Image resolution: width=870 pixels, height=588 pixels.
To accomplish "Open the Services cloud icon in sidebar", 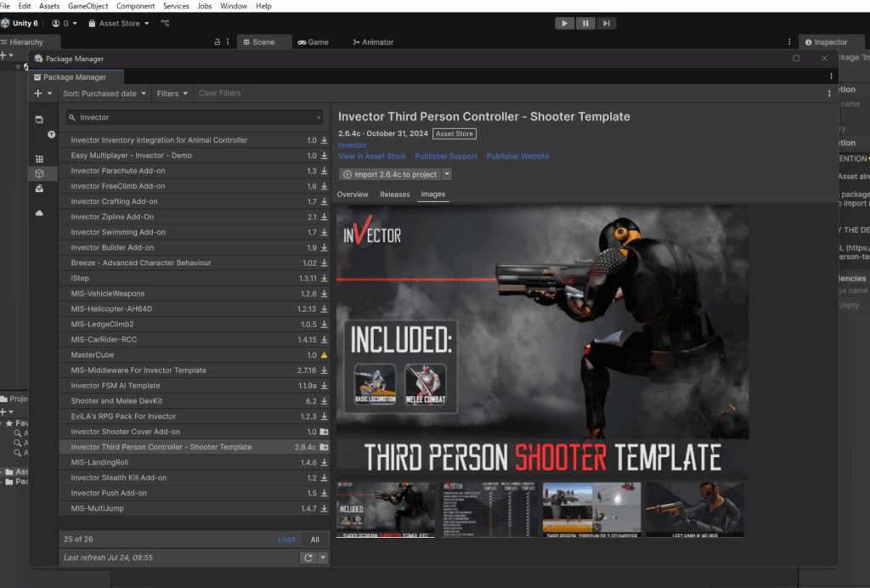I will [39, 214].
